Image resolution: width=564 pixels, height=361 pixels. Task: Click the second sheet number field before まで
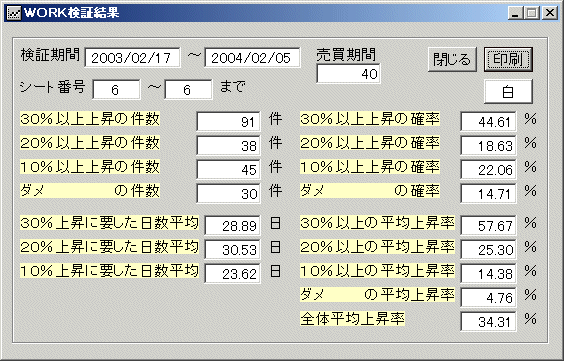click(188, 90)
